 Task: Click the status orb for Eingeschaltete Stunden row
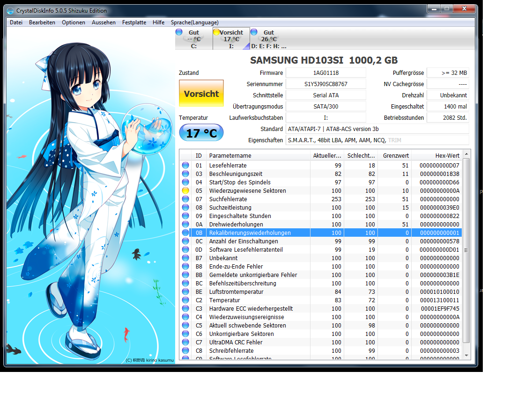pyautogui.click(x=185, y=216)
